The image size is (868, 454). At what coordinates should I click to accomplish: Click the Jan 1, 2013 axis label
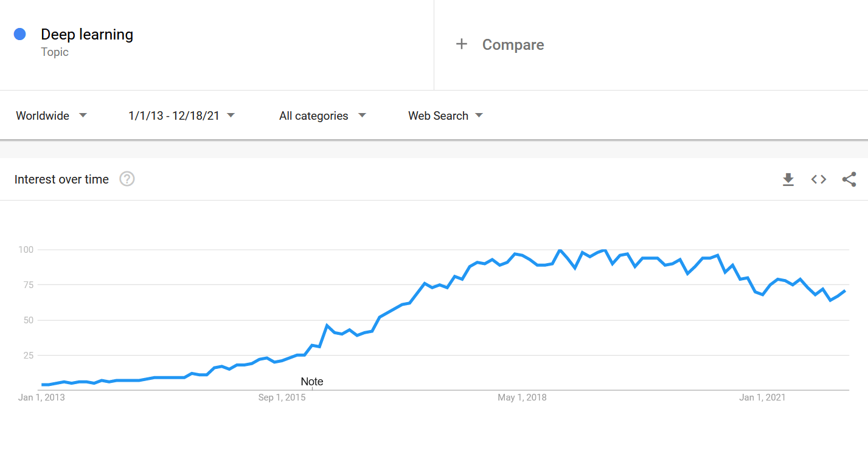point(41,397)
